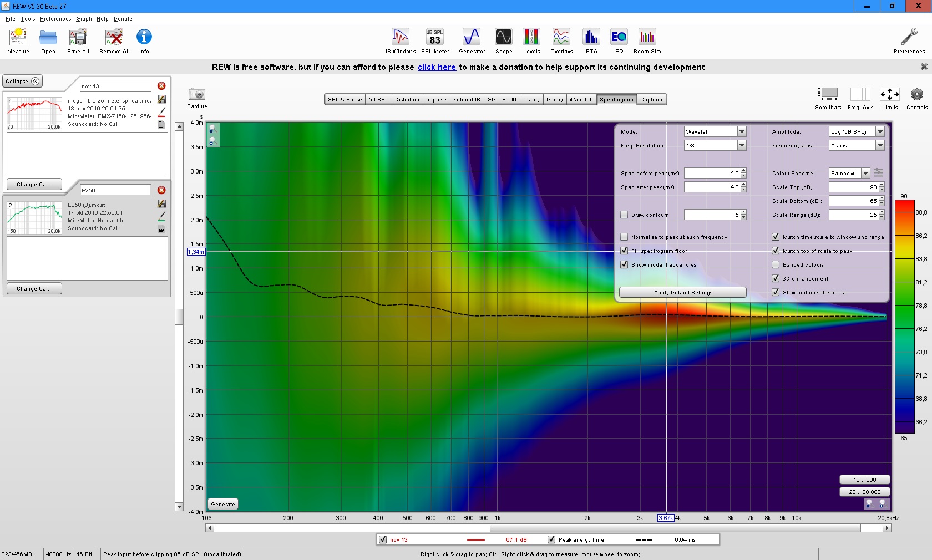Open the Graph menu

pos(84,19)
